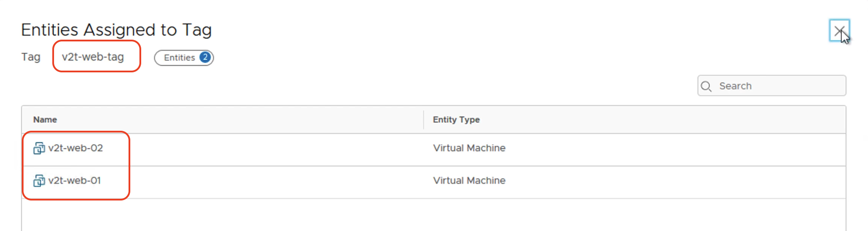868x231 pixels.
Task: Click the Entities label inside the pill
Action: [180, 58]
